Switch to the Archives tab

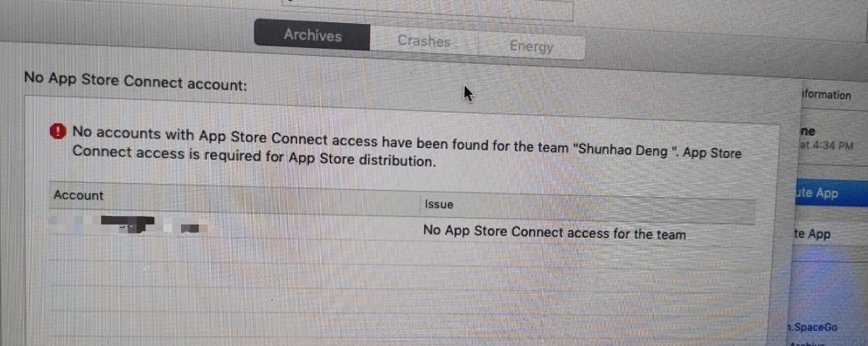coord(312,35)
